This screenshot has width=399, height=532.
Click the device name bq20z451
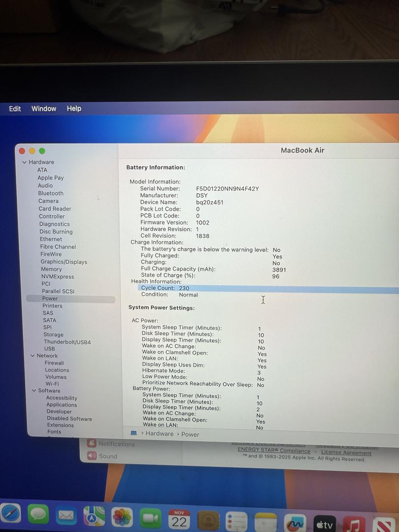210,202
